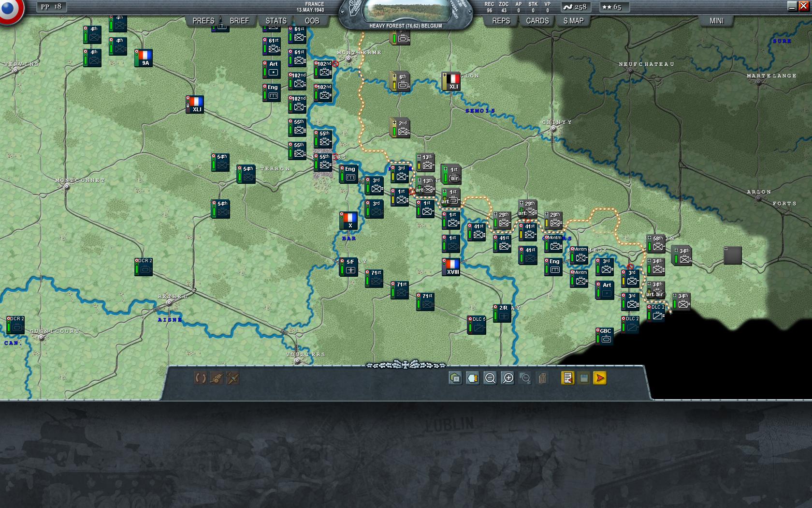The image size is (812, 508).
Task: Click the Heavy Forest terrain thumbnail
Action: tap(406, 12)
